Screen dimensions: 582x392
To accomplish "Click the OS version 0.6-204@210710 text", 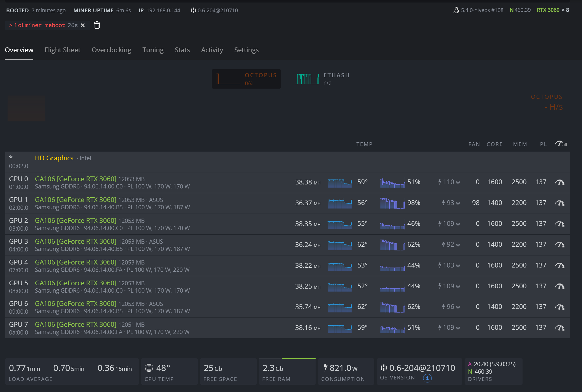I will (x=422, y=368).
